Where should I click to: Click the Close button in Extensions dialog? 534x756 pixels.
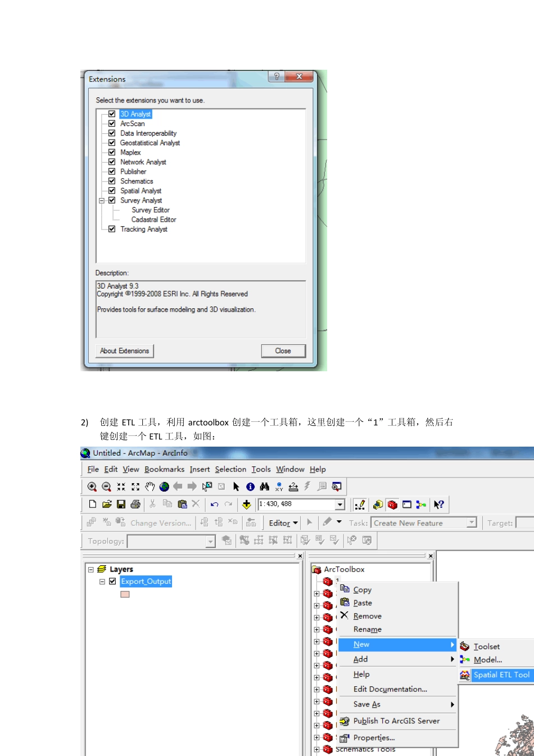283,351
